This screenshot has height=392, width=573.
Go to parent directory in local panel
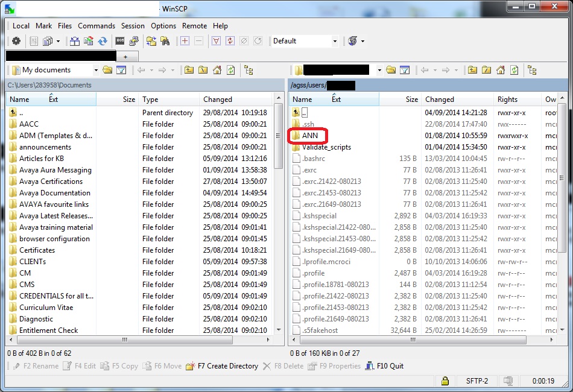click(x=189, y=70)
